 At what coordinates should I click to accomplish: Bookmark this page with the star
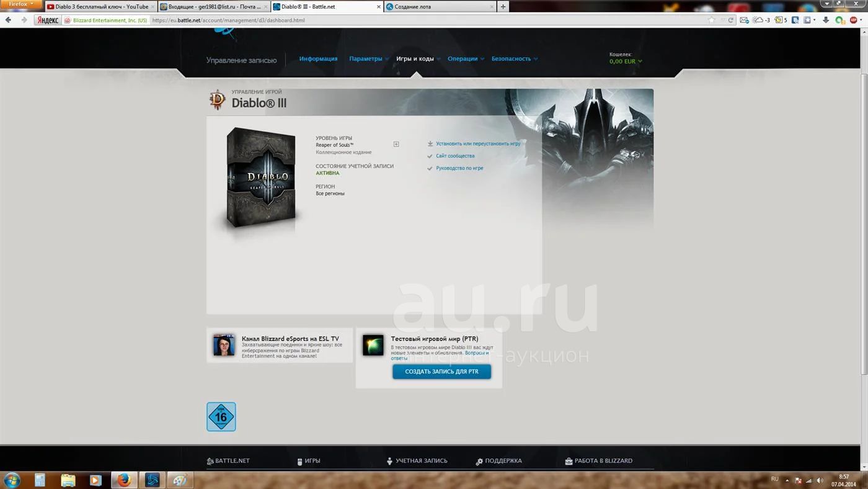pos(712,20)
